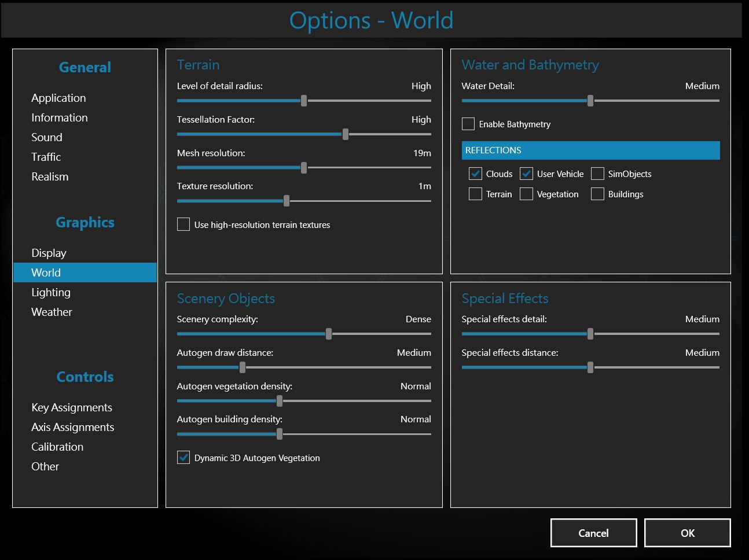Go to Weather settings

click(x=52, y=312)
